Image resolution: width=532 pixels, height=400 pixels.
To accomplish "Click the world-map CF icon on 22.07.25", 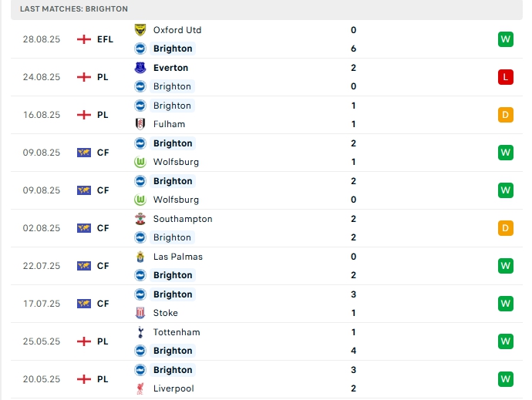I will coord(84,266).
